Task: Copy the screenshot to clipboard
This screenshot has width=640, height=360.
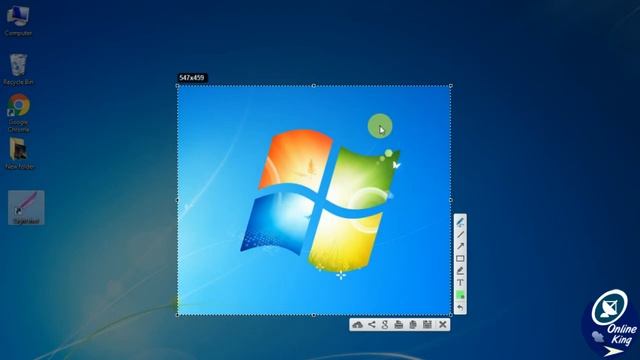Action: click(413, 325)
